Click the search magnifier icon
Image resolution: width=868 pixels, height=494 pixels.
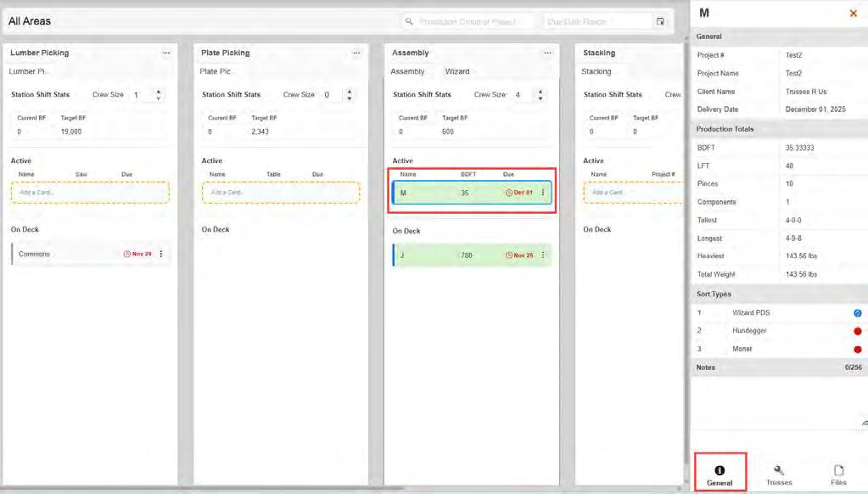pyautogui.click(x=408, y=21)
